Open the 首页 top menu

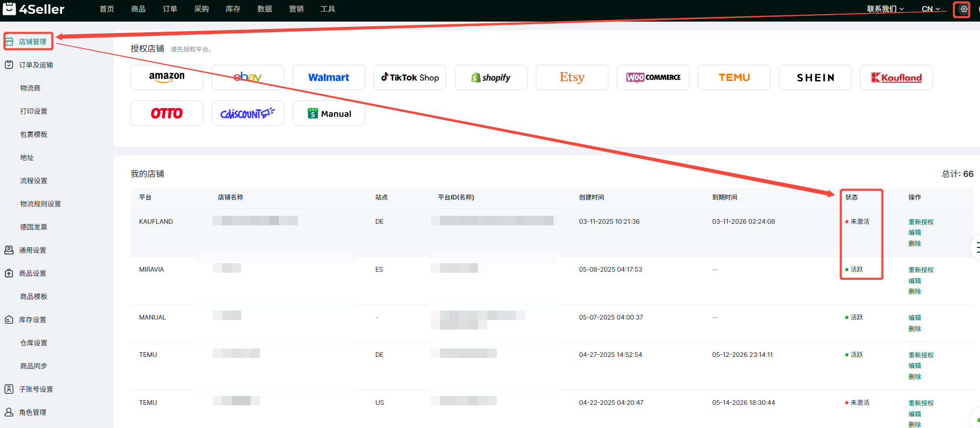tap(107, 9)
